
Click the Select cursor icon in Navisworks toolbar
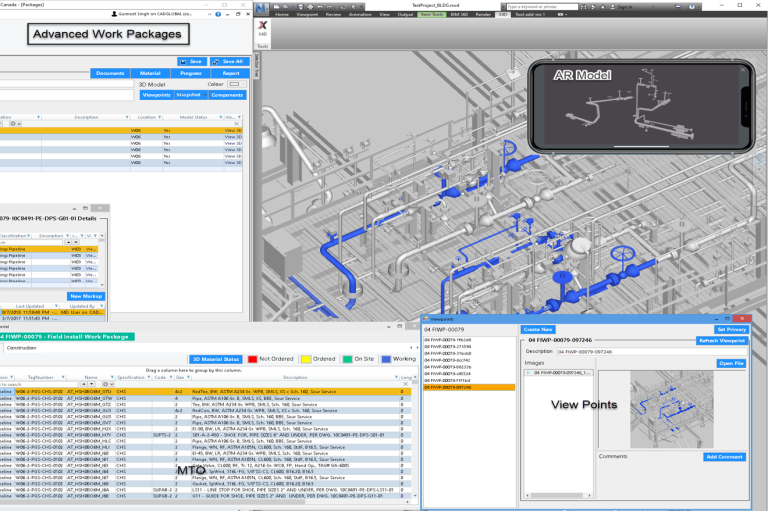354,7
